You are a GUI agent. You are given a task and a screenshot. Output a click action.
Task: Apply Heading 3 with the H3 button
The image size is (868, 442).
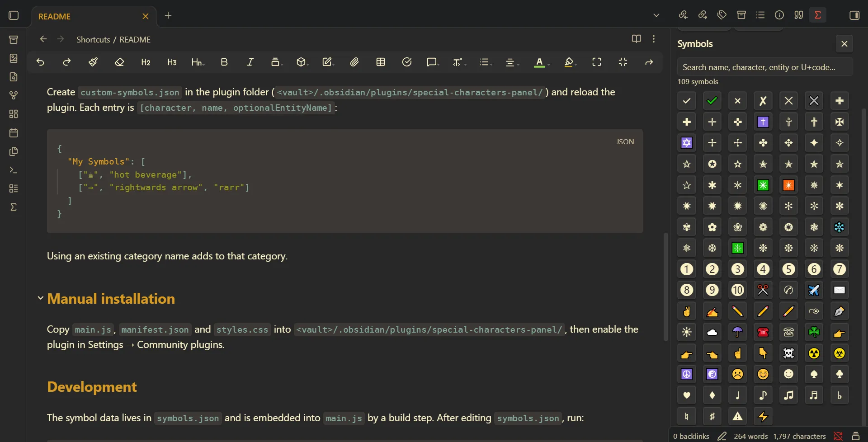[172, 62]
